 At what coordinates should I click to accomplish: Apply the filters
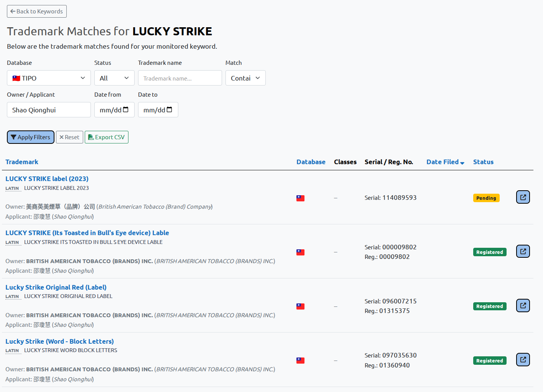(x=31, y=137)
